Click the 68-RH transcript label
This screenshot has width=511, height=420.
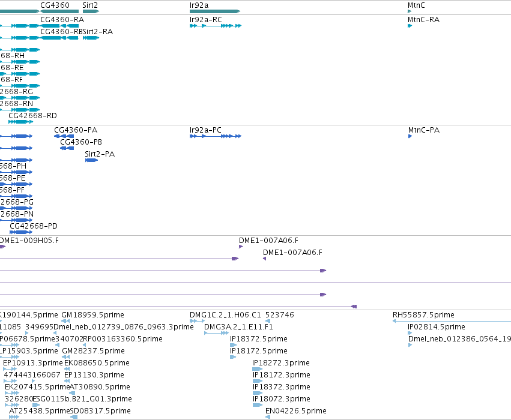13,56
